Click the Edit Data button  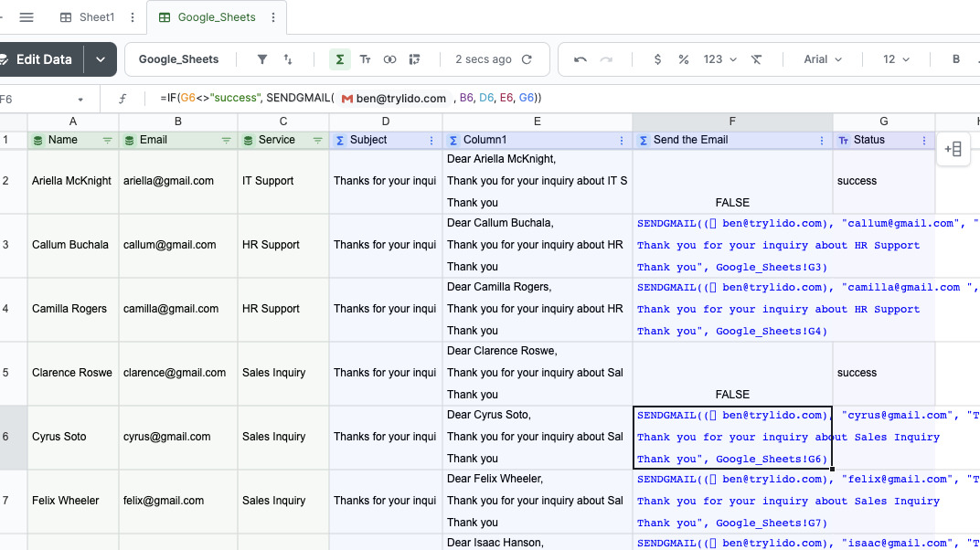(x=40, y=59)
